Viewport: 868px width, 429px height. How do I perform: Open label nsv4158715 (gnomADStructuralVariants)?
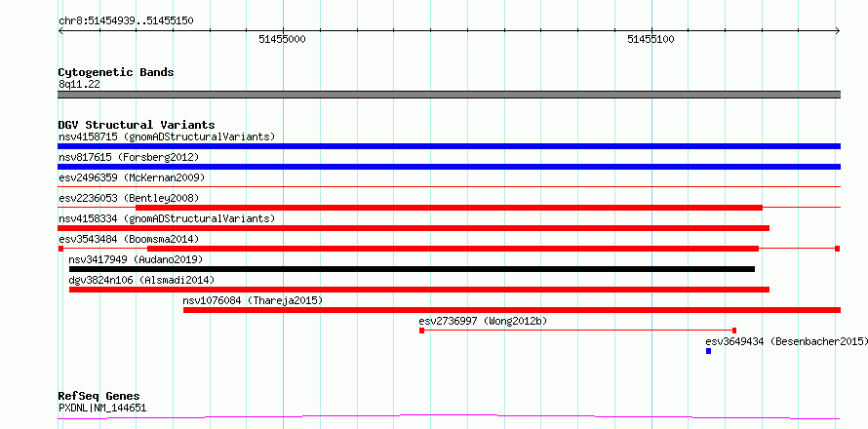[x=167, y=136]
